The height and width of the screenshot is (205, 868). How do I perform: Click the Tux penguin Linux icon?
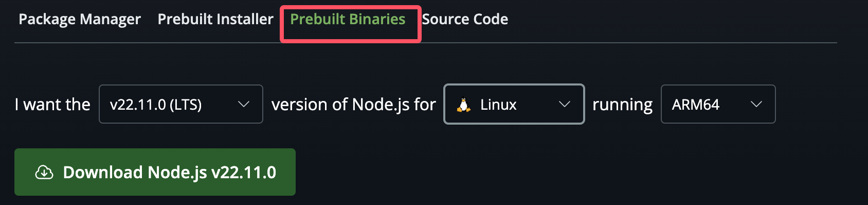point(464,105)
